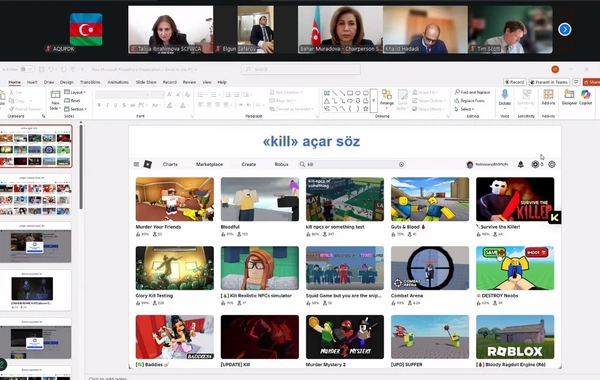Open the Transitions ribbon tab
This screenshot has height=380, width=600.
(x=90, y=82)
